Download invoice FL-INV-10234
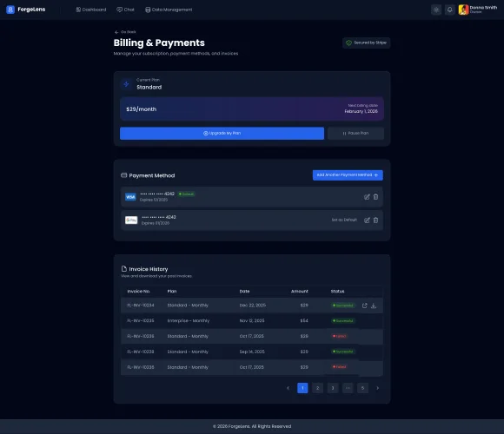This screenshot has width=504, height=434. (x=374, y=306)
